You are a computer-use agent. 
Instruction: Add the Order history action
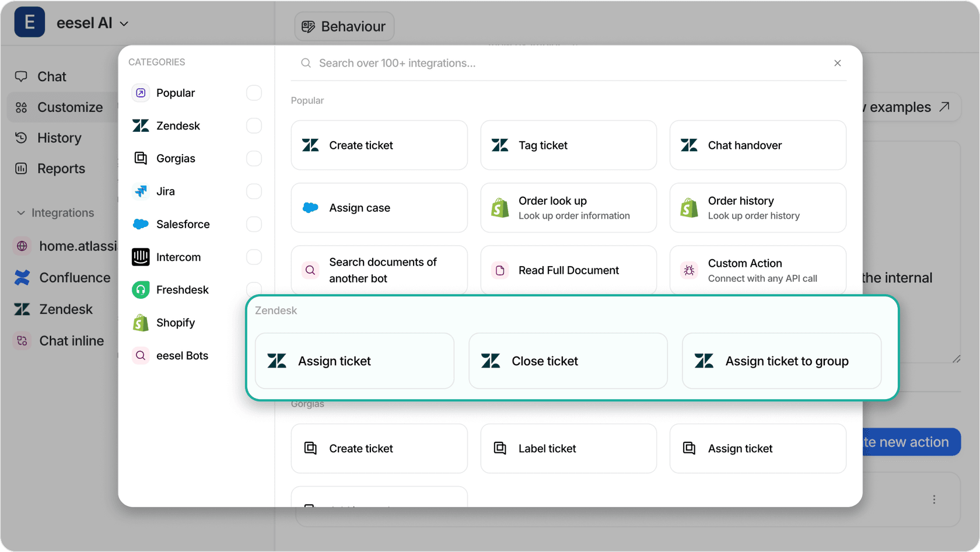coord(758,208)
